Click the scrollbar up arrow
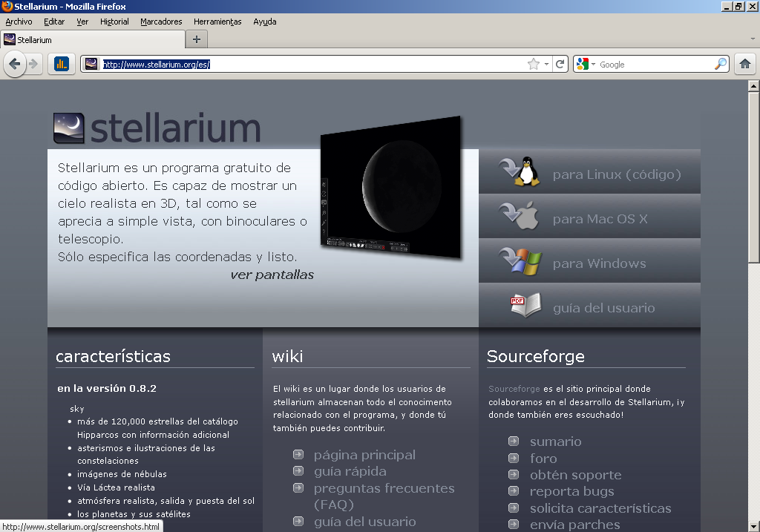 pyautogui.click(x=753, y=86)
